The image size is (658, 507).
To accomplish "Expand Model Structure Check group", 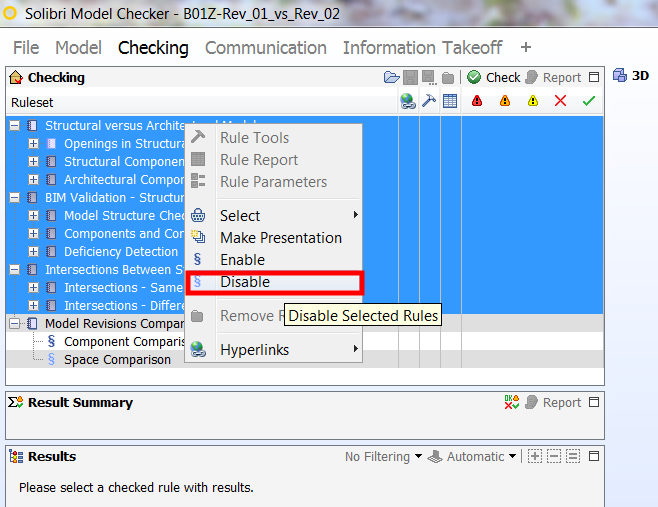I will point(33,216).
